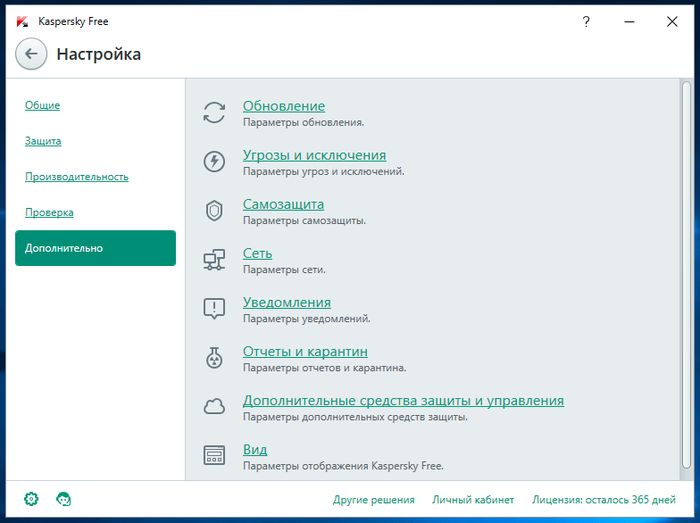Click the network computers Сеть icon
Image resolution: width=700 pixels, height=523 pixels.
[214, 260]
